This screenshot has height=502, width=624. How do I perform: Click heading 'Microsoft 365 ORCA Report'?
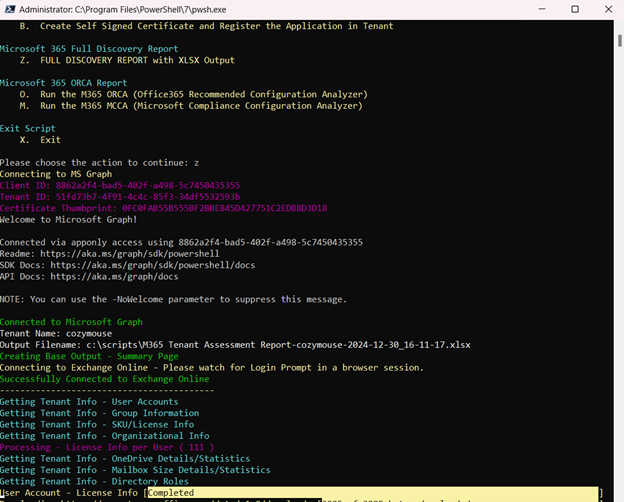(64, 83)
